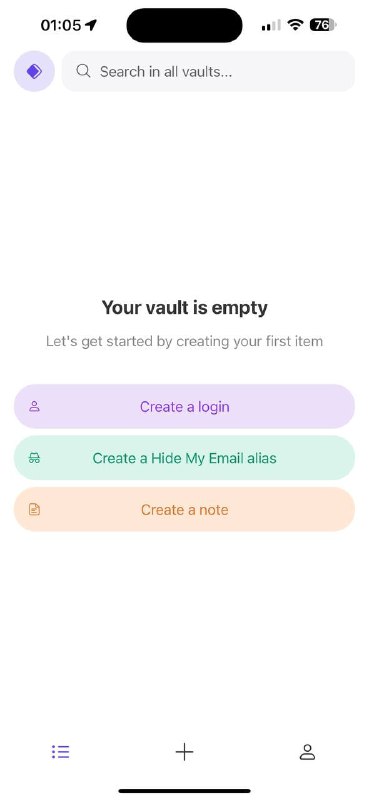
Task: Tap the home indicator bar
Action: pyautogui.click(x=184, y=791)
